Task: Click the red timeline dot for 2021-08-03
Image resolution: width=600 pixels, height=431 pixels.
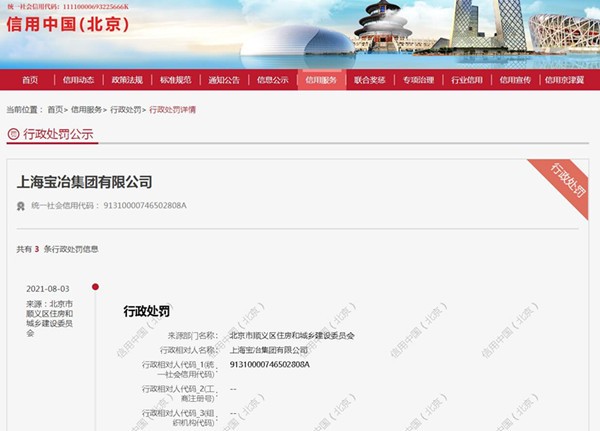Action: (x=95, y=287)
